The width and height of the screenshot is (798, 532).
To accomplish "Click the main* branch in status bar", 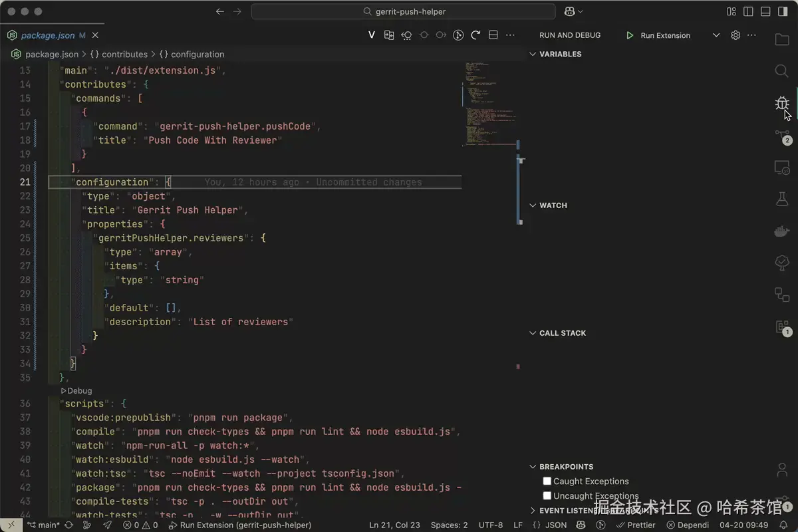I will pyautogui.click(x=43, y=525).
